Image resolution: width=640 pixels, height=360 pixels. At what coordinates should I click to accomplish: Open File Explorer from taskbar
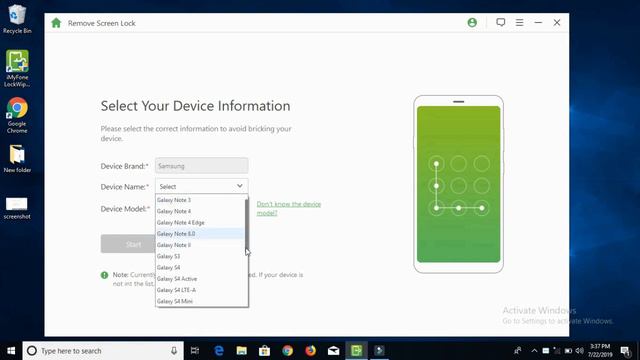point(242,351)
